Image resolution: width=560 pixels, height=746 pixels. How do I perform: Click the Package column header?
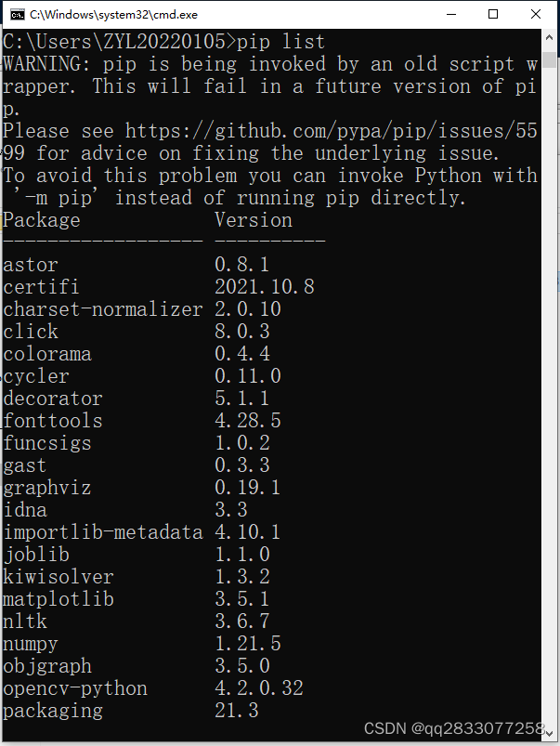(41, 219)
